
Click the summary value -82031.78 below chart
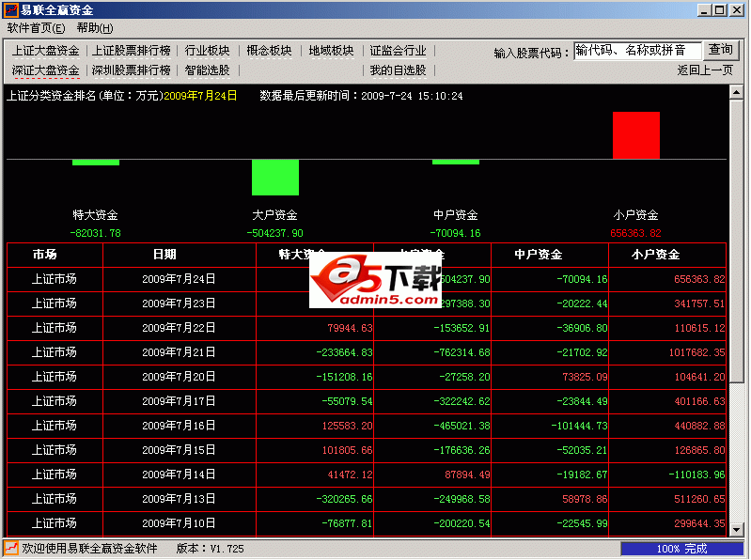tap(95, 234)
